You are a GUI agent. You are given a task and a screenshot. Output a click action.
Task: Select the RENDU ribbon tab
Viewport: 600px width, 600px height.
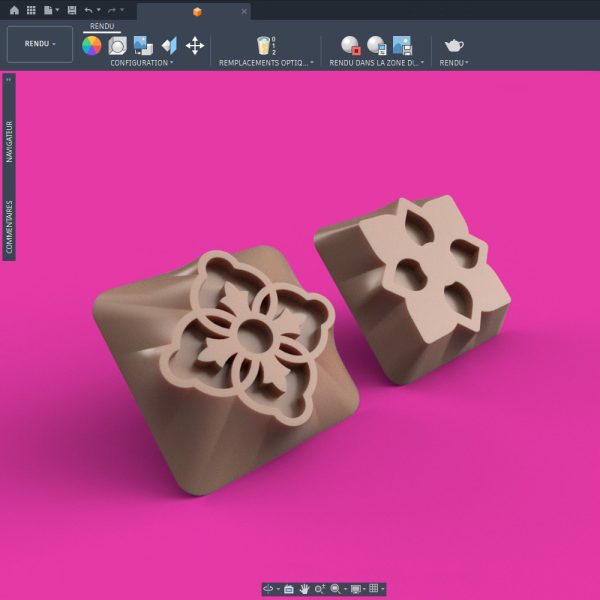(x=102, y=26)
